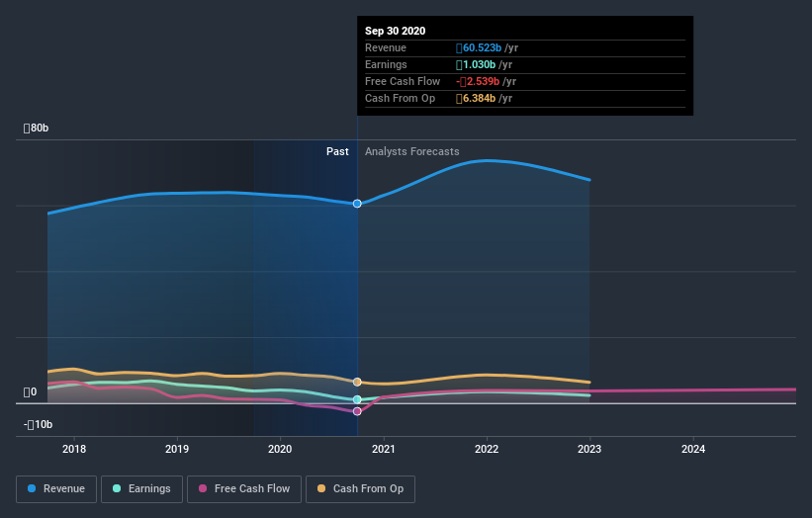Click the 6.384b cash from op value
812x518 pixels.
[x=476, y=98]
